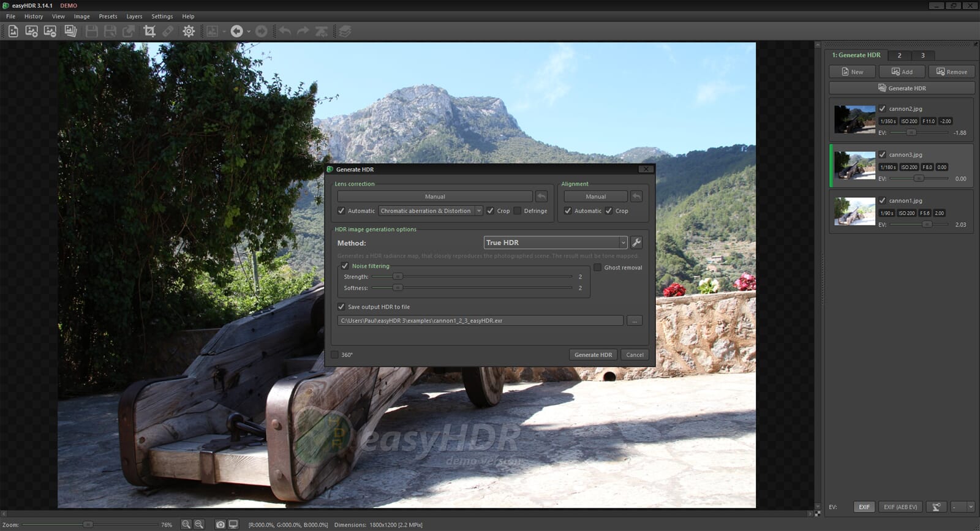Click the round back arrow toolbar icon
Image resolution: width=980 pixels, height=531 pixels.
click(x=236, y=31)
